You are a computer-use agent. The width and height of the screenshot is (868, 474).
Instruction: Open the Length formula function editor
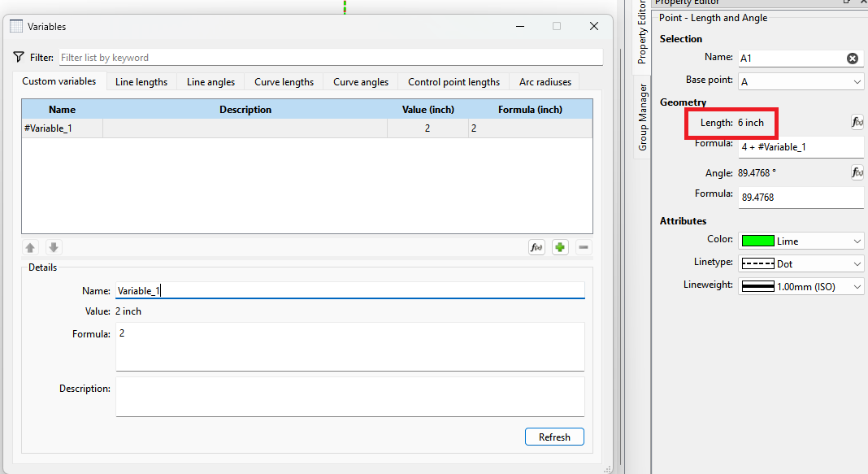857,121
